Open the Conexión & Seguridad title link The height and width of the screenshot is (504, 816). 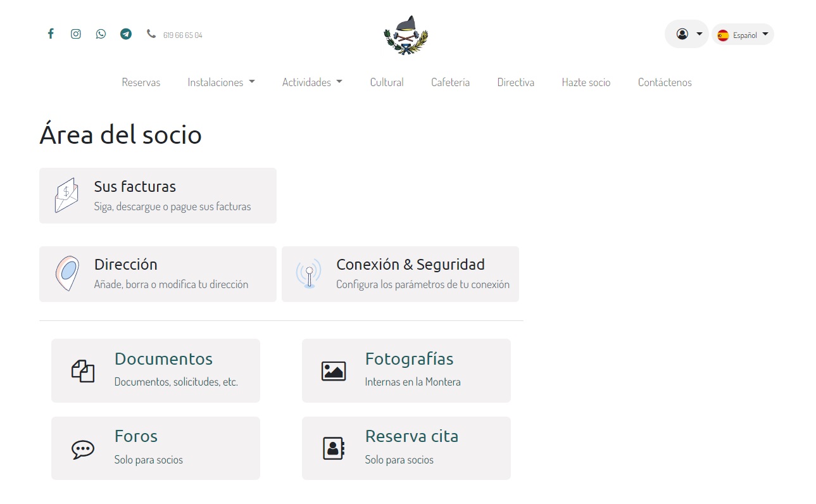click(410, 265)
